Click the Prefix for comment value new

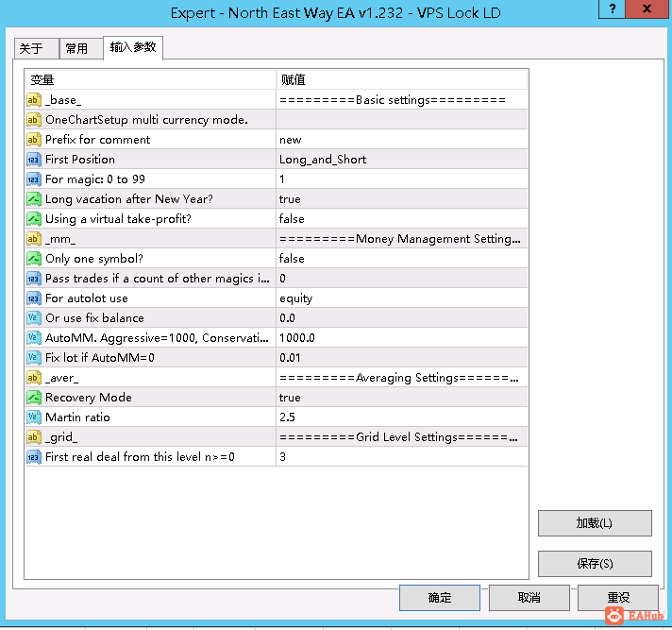pos(401,140)
